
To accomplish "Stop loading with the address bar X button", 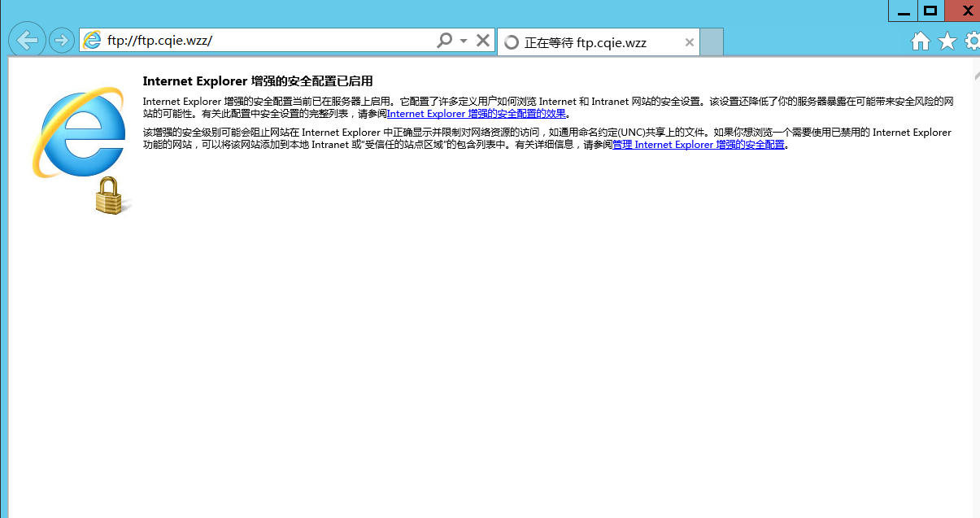I will pos(482,40).
